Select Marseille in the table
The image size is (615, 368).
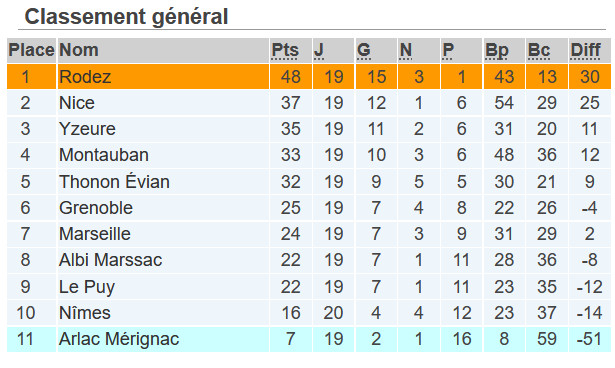point(95,234)
